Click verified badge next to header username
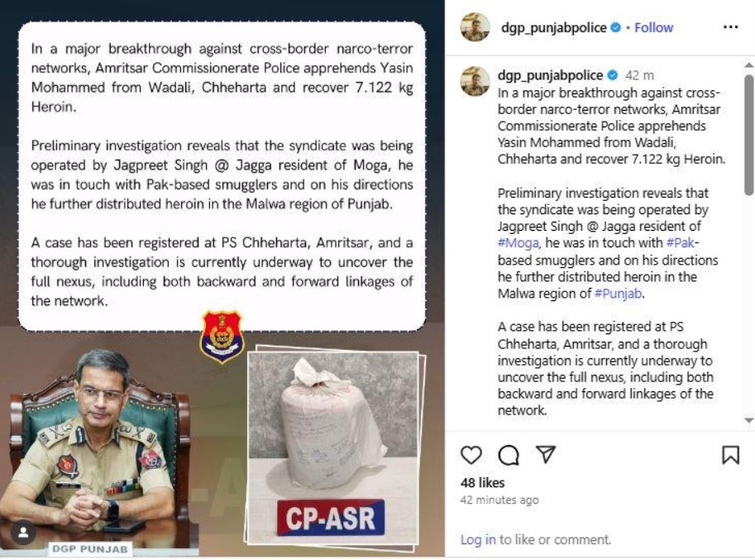The height and width of the screenshot is (560, 755). pyautogui.click(x=615, y=28)
